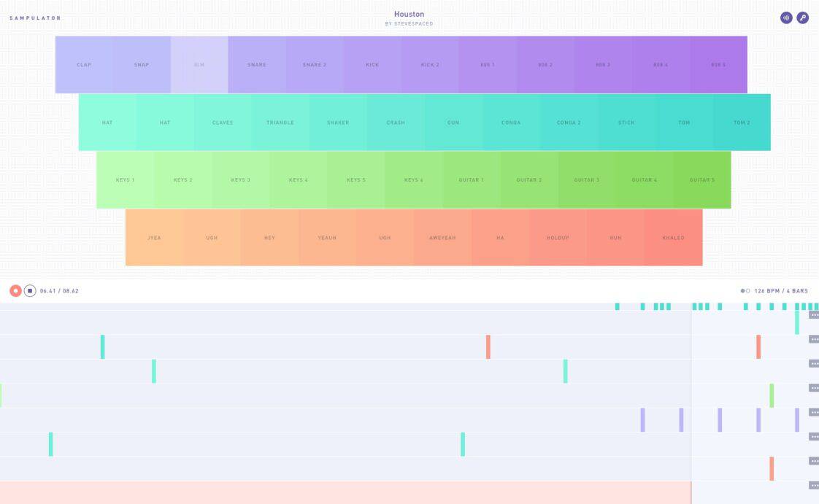Screen dimensions: 819x504
Task: Toggle the hollow pattern dot beside the BPM display
Action: 750,290
